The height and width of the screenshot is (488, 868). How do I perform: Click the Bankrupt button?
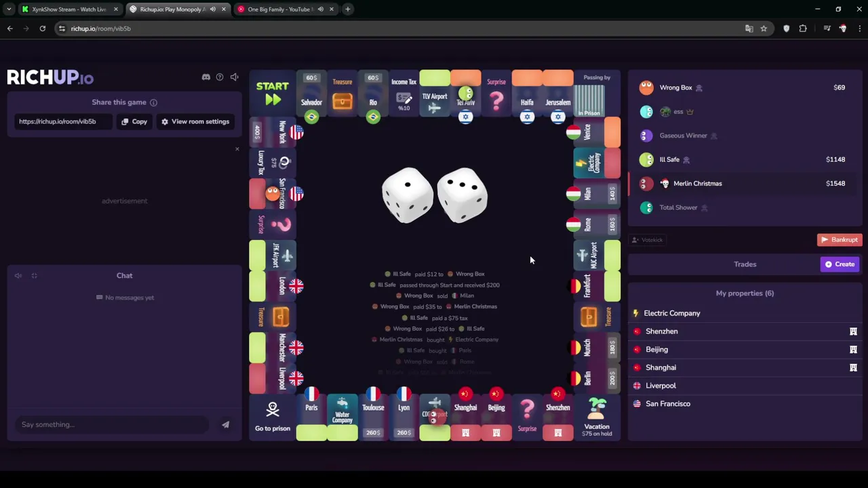840,240
